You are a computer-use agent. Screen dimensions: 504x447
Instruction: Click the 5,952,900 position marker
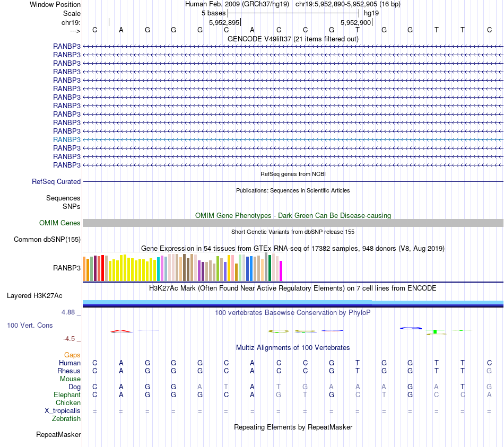[356, 22]
